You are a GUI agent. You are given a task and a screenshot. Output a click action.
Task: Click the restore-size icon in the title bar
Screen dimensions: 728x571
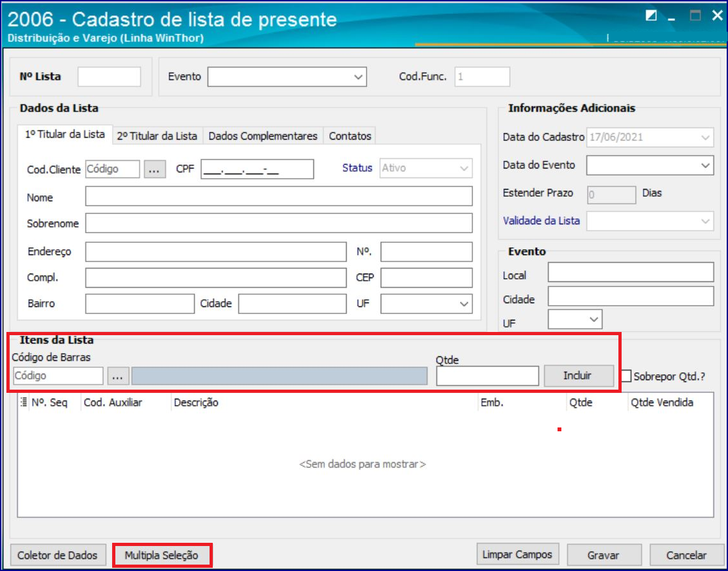tap(651, 15)
